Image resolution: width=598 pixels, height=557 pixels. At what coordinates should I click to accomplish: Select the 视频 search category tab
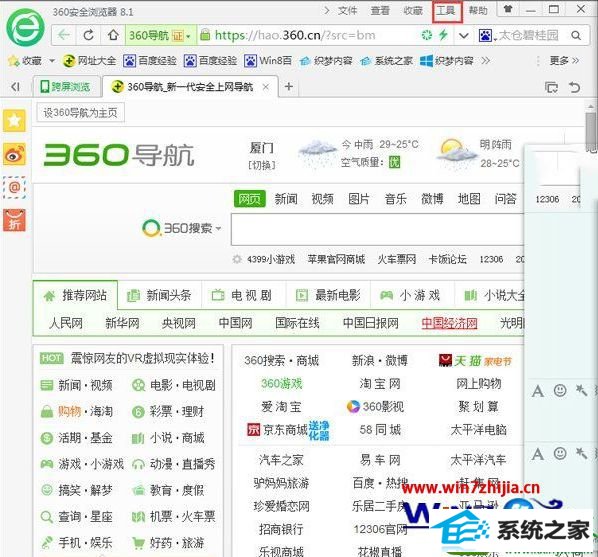[x=322, y=199]
